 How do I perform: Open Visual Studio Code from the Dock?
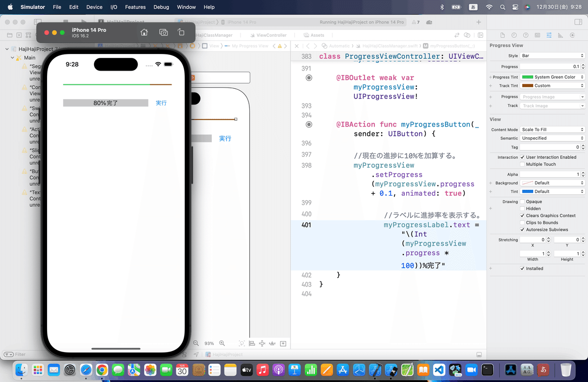439,369
